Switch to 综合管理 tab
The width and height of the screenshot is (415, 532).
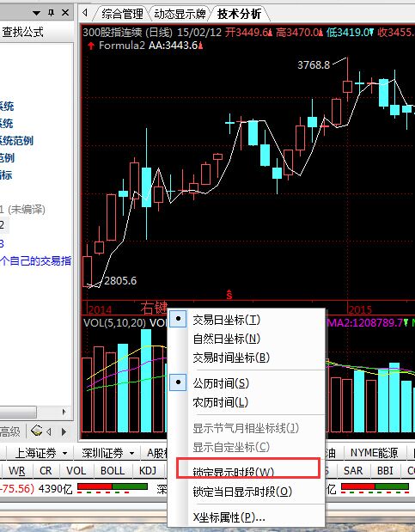(x=122, y=14)
